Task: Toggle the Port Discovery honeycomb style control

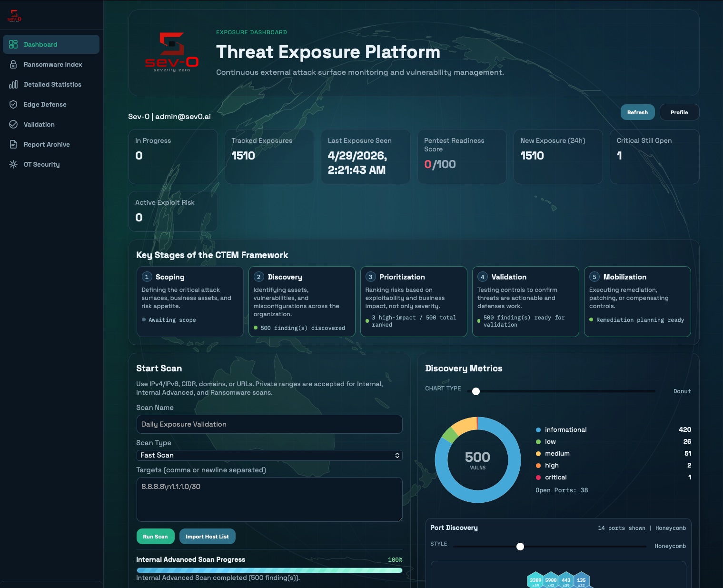Action: pos(520,547)
